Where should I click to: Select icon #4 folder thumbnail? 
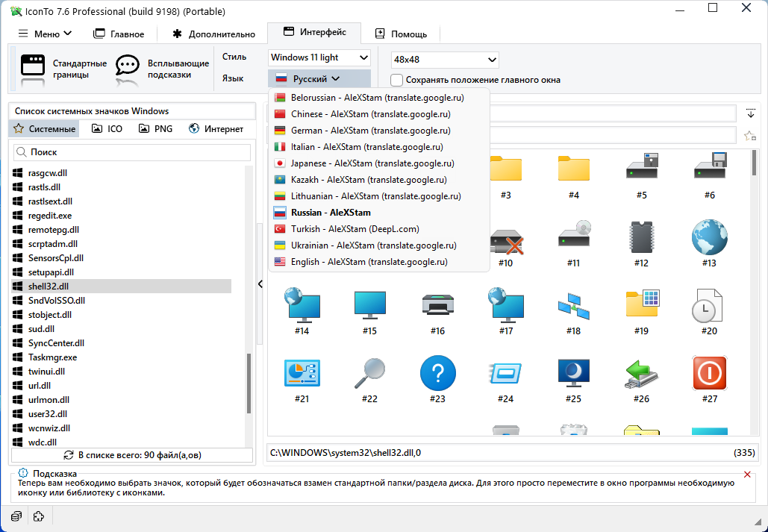tap(573, 169)
